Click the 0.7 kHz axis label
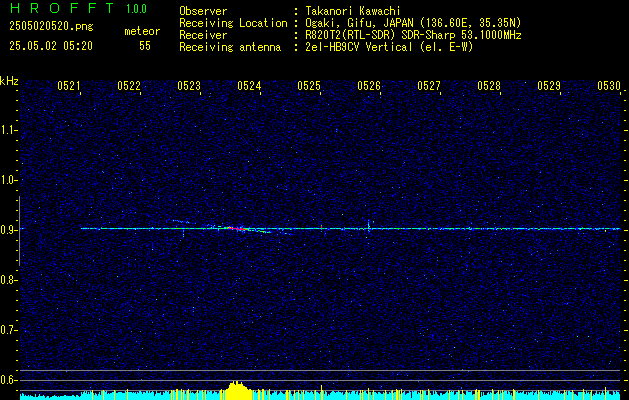629x400 pixels. pyautogui.click(x=9, y=330)
